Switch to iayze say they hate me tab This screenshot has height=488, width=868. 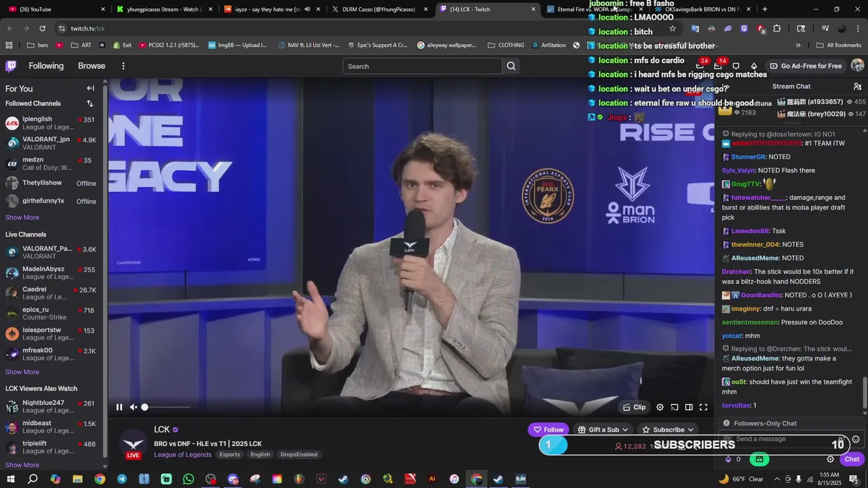pyautogui.click(x=271, y=9)
